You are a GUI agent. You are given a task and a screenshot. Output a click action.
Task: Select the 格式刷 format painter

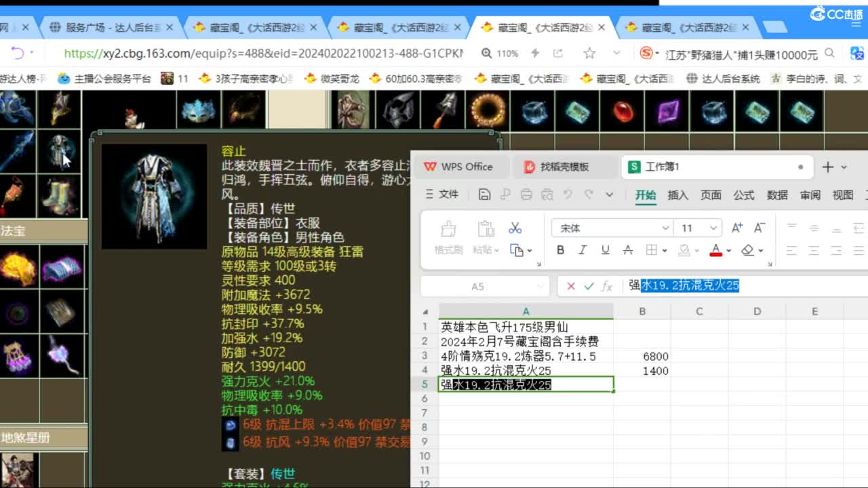tap(448, 228)
